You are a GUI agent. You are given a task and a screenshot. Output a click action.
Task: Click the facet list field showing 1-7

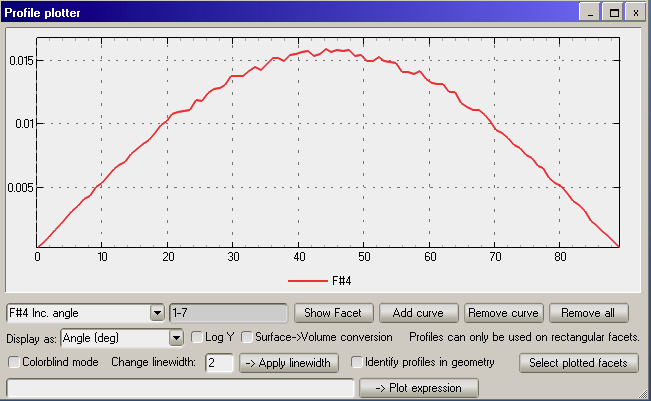pos(228,313)
